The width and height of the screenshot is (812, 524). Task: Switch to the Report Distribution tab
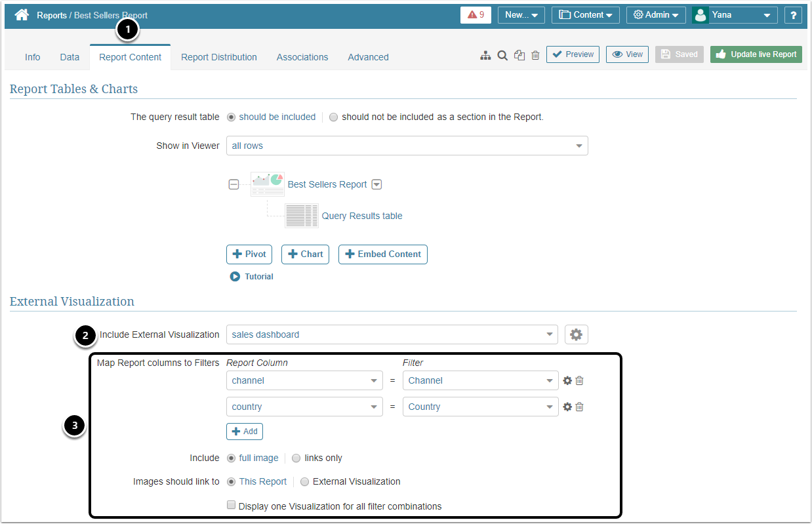[219, 57]
